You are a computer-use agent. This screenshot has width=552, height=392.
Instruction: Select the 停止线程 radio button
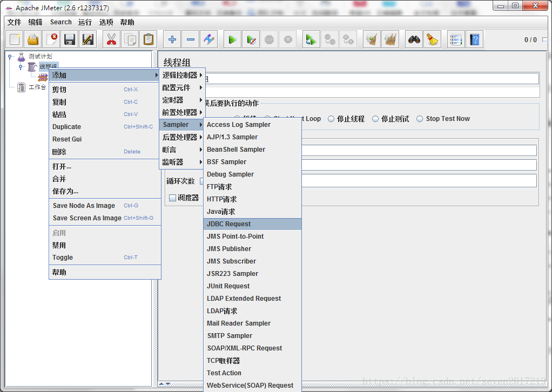coord(331,119)
